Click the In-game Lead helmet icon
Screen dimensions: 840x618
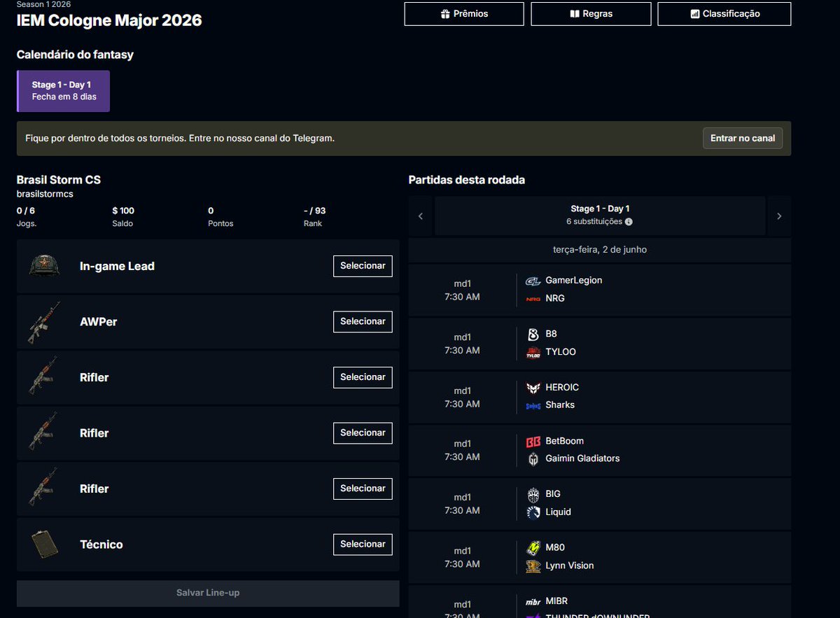[x=44, y=266]
